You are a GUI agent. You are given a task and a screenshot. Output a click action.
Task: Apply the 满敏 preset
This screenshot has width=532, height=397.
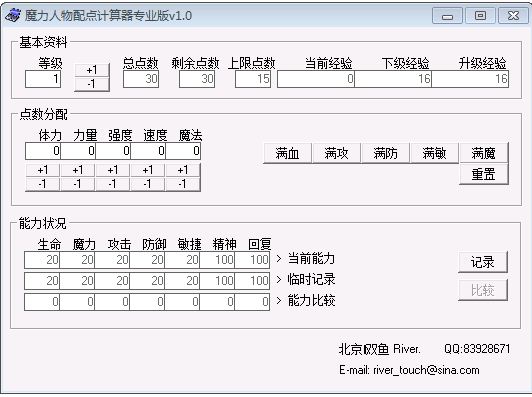click(x=434, y=153)
